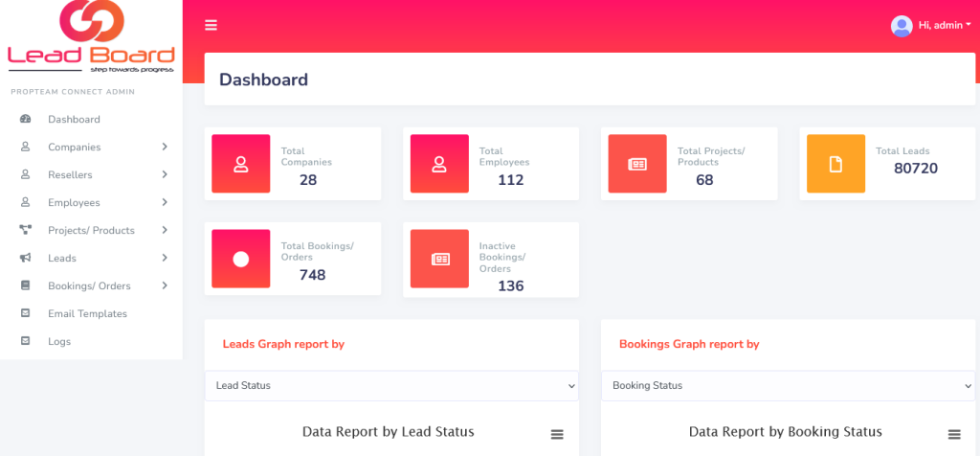Click the Total Bookings/Orders circle icon
980x456 pixels.
point(241,259)
